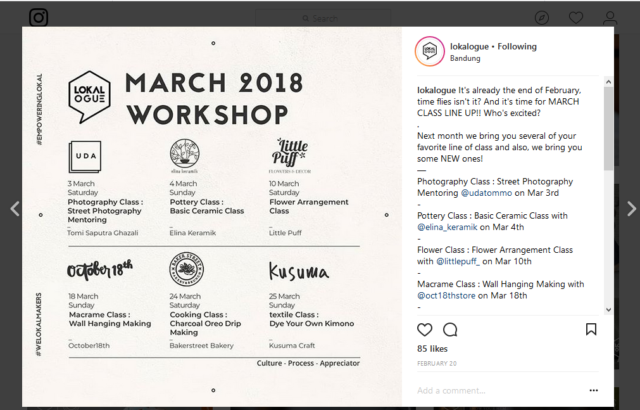
Task: Click the Following button
Action: [x=517, y=47]
